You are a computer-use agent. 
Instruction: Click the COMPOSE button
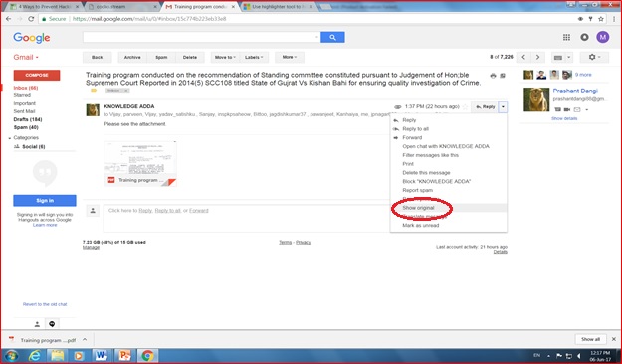tap(37, 75)
